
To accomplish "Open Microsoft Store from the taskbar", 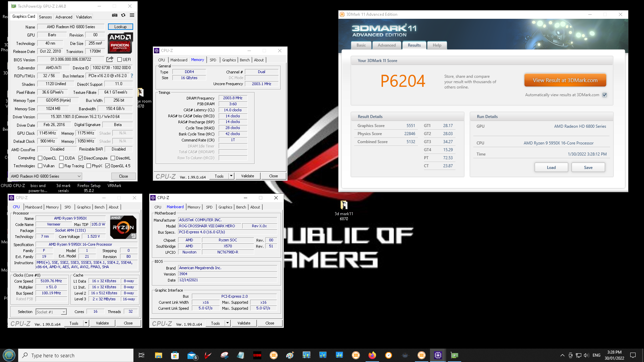I will coord(175,355).
